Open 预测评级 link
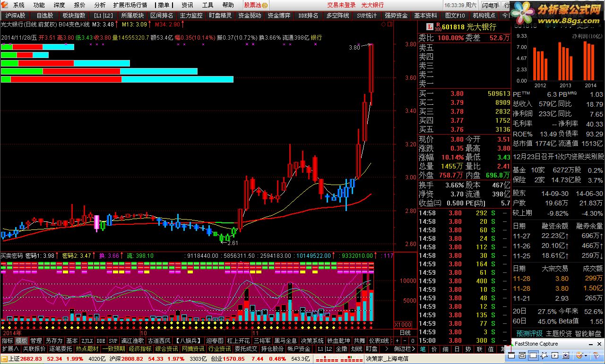This screenshot has width=605, height=364. click(x=528, y=333)
